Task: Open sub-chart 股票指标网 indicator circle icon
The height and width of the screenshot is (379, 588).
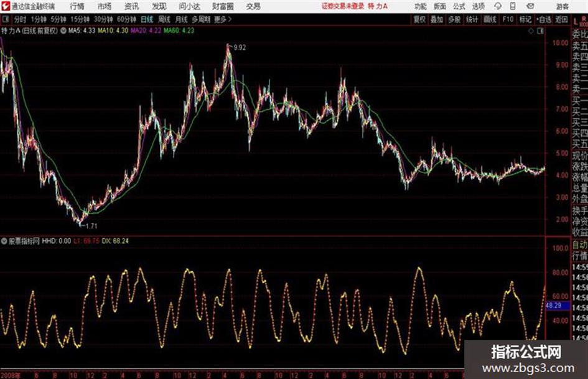Action: (x=4, y=241)
